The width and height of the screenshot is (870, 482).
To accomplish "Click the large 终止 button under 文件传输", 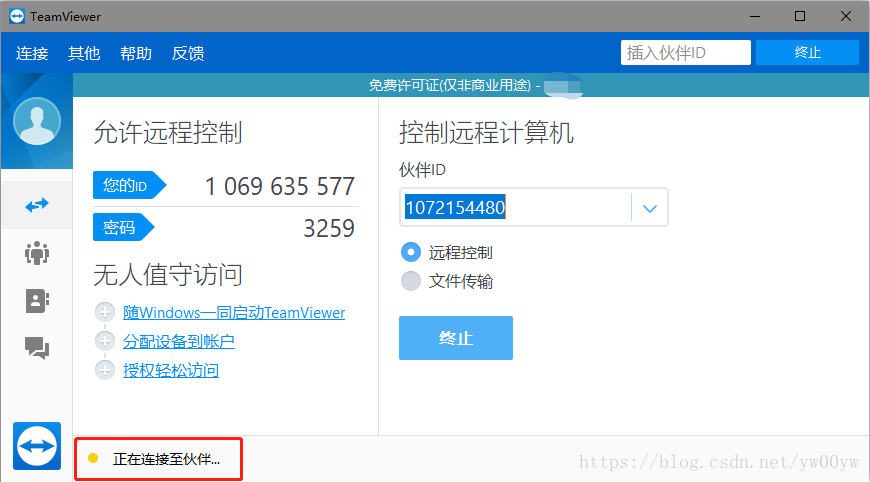I will click(456, 338).
